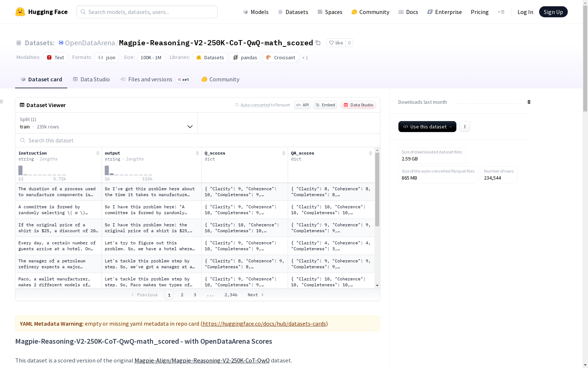Screen dimensions: 588x368
Task: Click the OpenDataArena organization avatar icon
Action: coord(61,43)
